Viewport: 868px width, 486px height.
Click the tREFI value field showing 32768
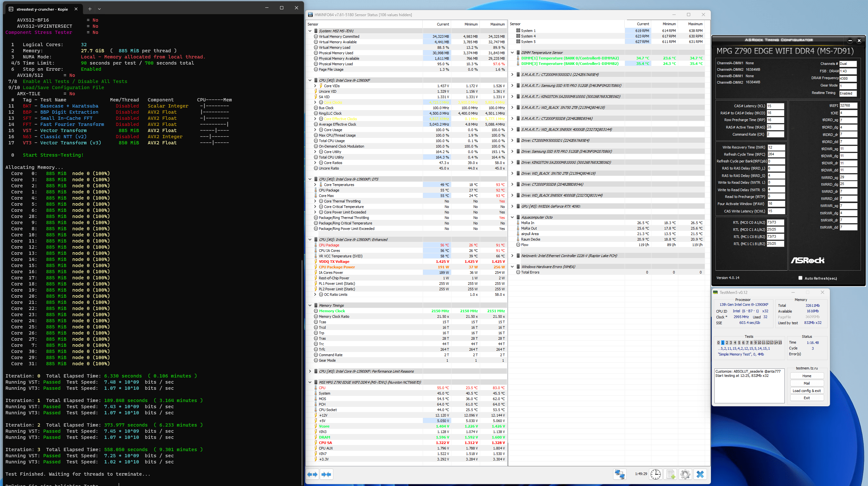[848, 105]
